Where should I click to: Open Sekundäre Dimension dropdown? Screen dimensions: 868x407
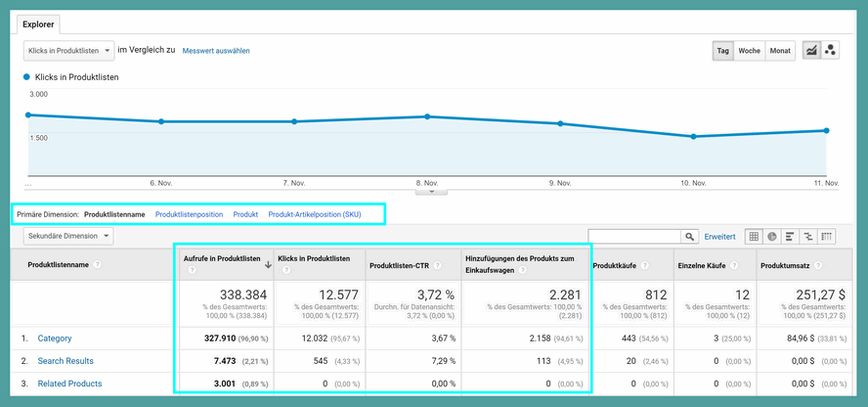[x=68, y=236]
